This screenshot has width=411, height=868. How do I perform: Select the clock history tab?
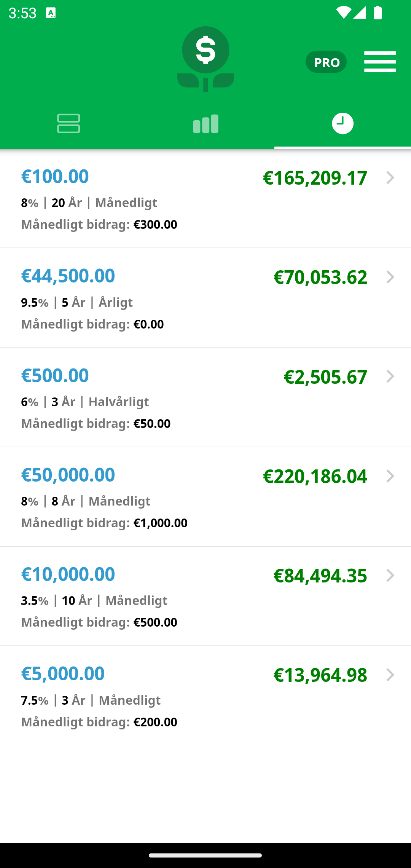pos(342,123)
